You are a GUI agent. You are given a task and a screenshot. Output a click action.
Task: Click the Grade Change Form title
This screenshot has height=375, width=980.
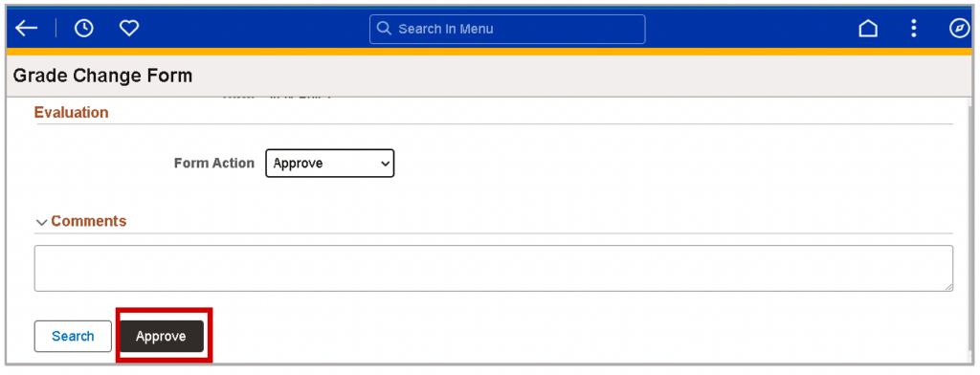click(x=102, y=77)
